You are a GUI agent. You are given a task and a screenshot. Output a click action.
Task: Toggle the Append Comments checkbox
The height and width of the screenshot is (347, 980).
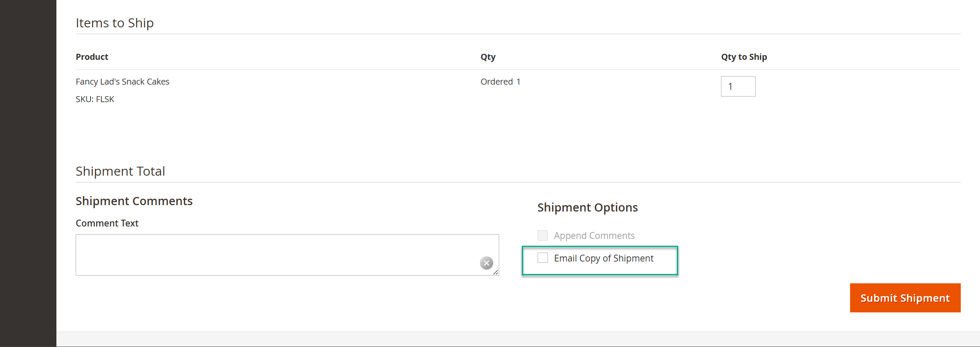[543, 235]
